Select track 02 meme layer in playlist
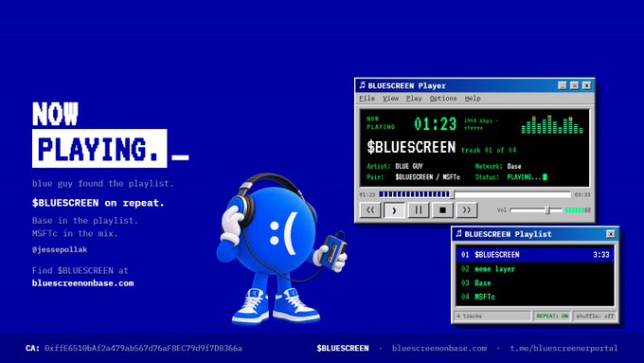The width and height of the screenshot is (644, 363). [x=535, y=269]
